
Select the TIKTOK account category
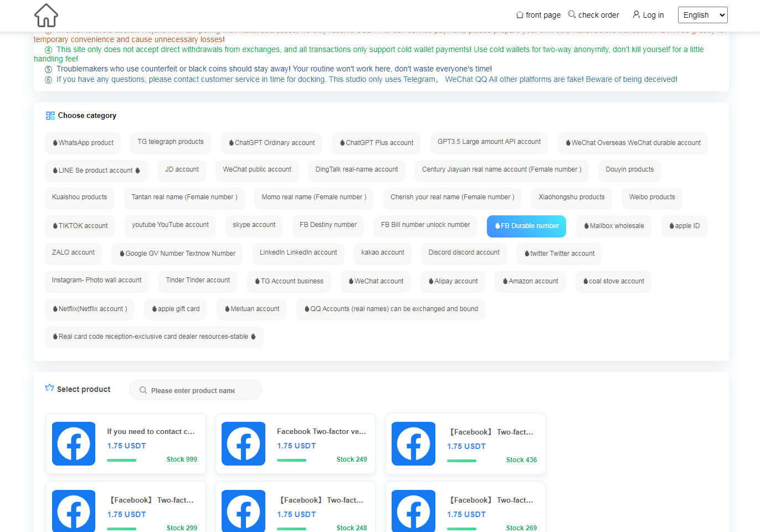coord(80,226)
